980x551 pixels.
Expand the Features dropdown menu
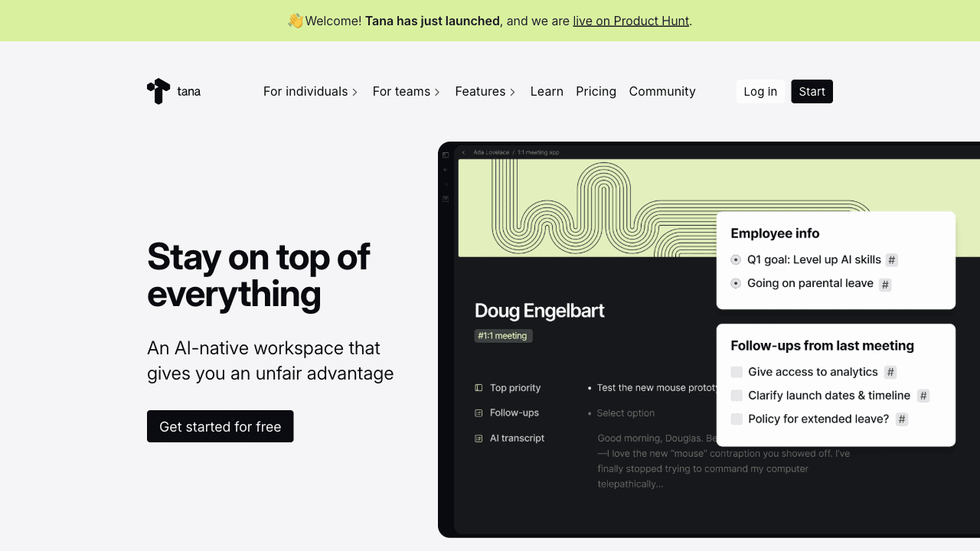tap(485, 92)
